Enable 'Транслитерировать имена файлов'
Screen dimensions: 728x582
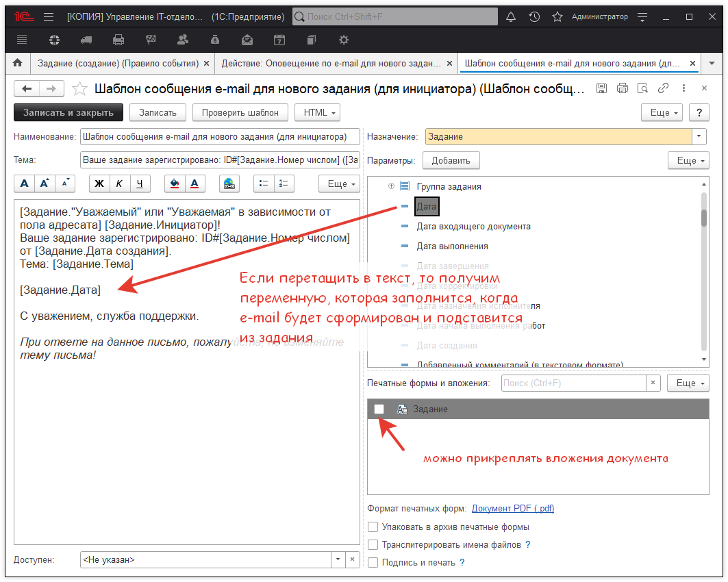tap(373, 543)
